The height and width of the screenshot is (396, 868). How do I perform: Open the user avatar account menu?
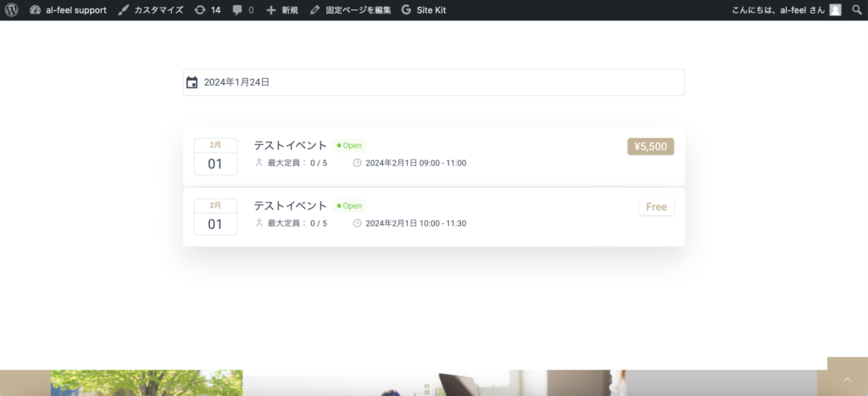point(835,10)
